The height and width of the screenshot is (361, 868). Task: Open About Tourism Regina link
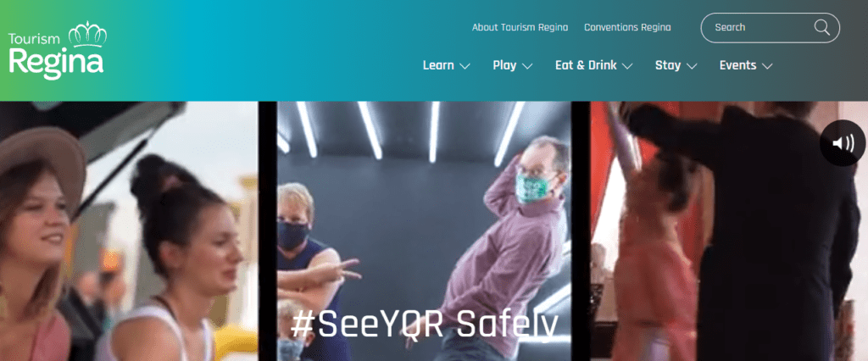(x=520, y=27)
